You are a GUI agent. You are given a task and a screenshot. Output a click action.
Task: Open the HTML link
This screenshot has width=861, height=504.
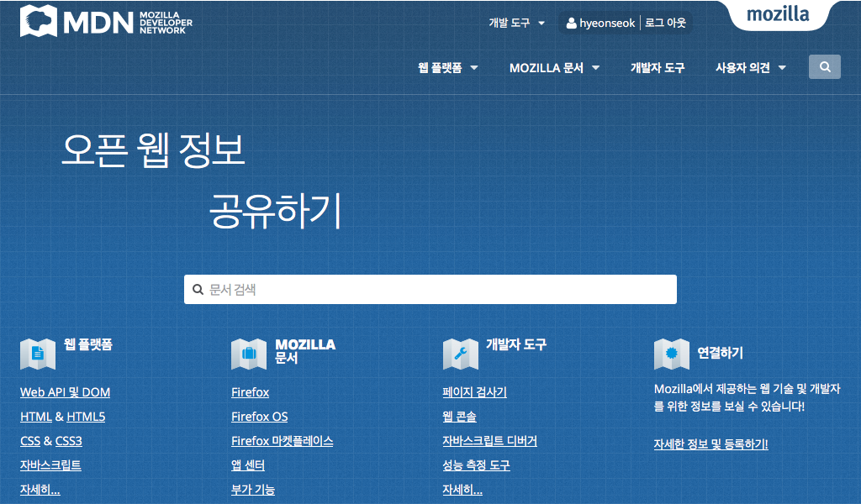(x=36, y=417)
